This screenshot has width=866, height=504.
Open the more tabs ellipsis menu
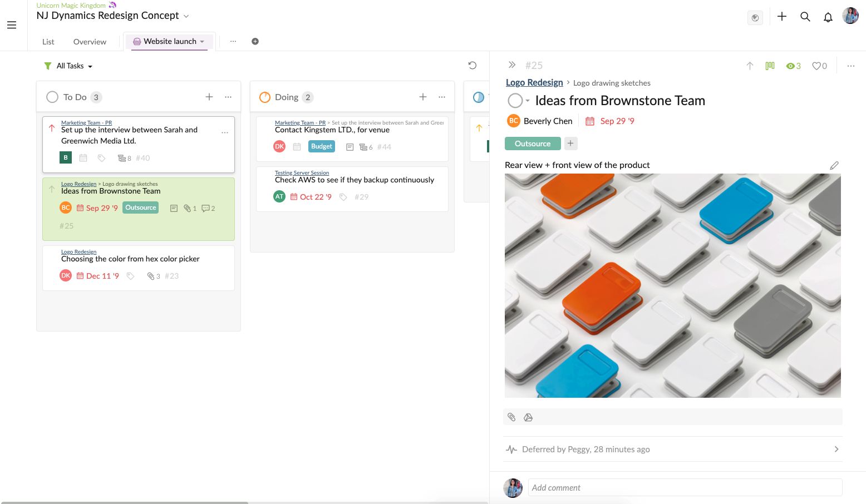point(233,41)
